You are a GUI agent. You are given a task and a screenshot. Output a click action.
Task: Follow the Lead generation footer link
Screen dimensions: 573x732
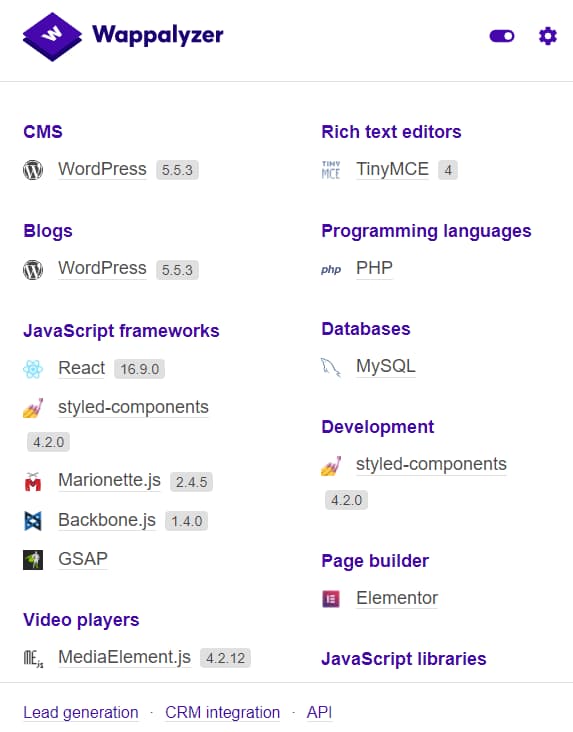pyautogui.click(x=81, y=713)
